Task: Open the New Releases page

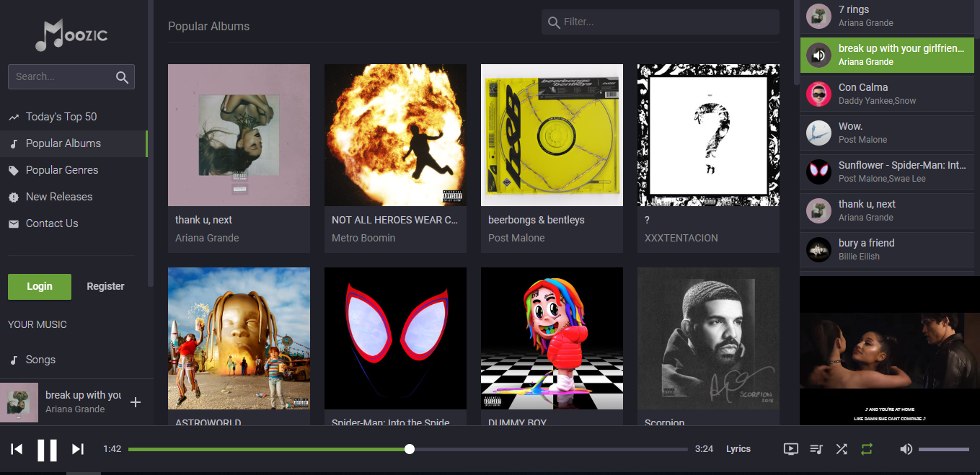Action: coord(59,196)
